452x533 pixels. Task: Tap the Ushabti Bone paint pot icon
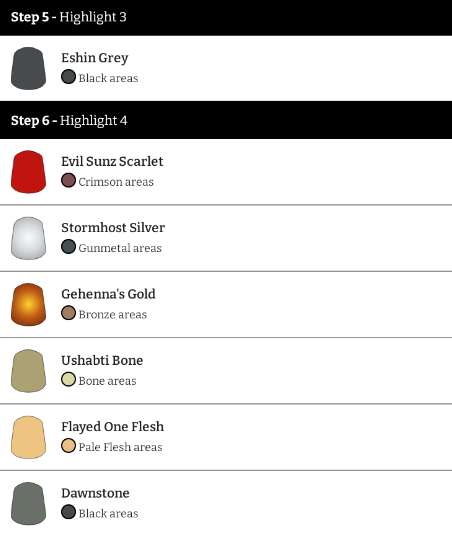point(29,371)
